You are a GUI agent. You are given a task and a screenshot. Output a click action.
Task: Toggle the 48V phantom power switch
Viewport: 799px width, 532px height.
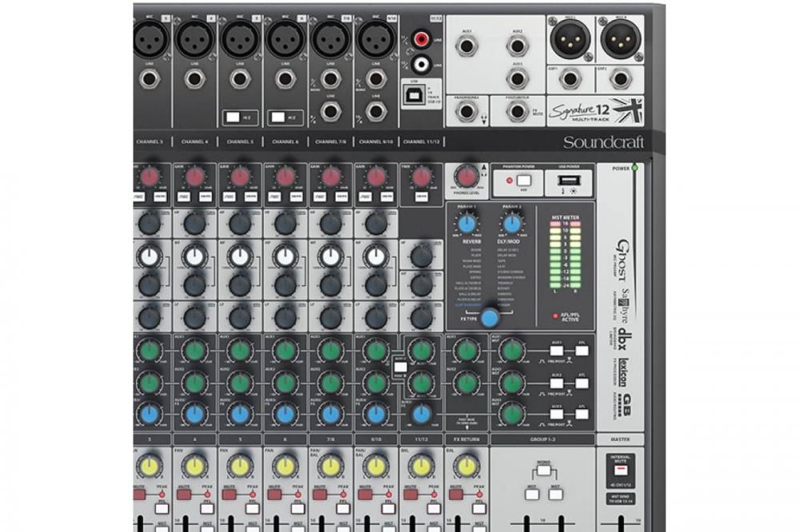pyautogui.click(x=523, y=181)
